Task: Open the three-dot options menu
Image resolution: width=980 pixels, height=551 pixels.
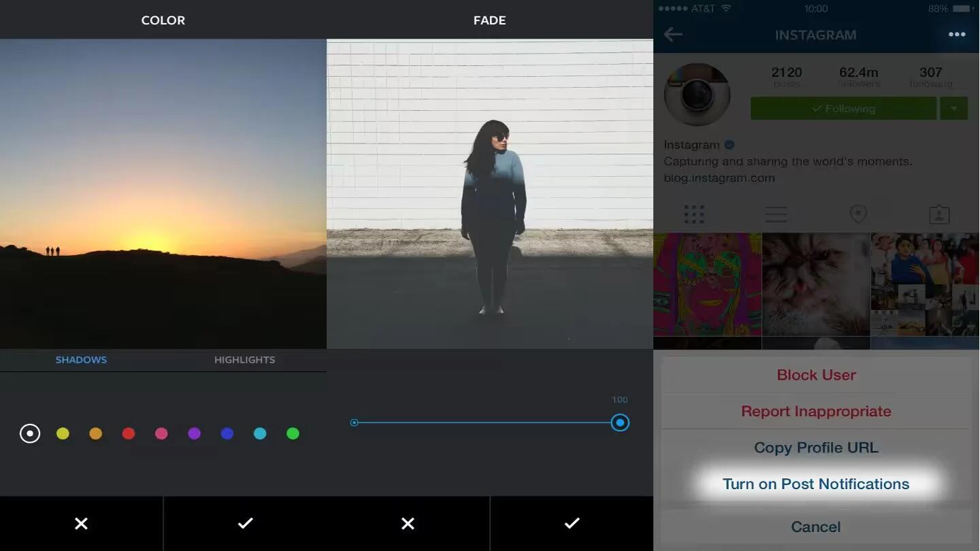Action: pyautogui.click(x=957, y=35)
